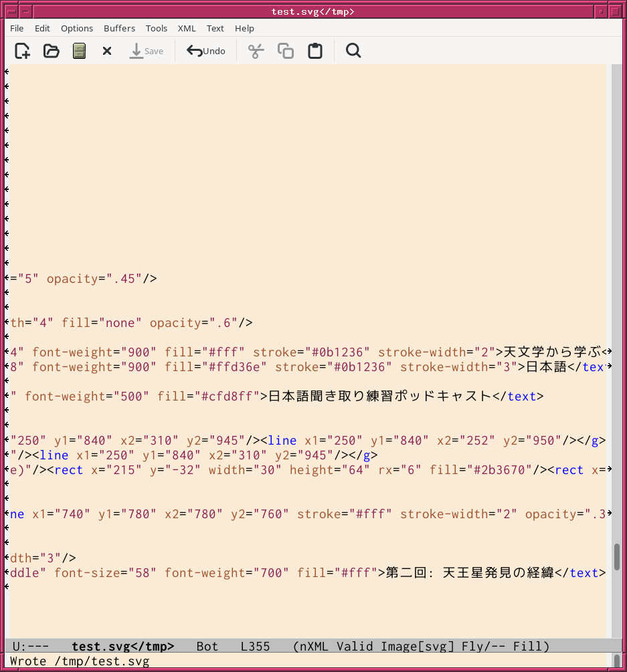The width and height of the screenshot is (627, 672).
Task: Open the directory cabinet icon (Dired)
Action: 80,51
